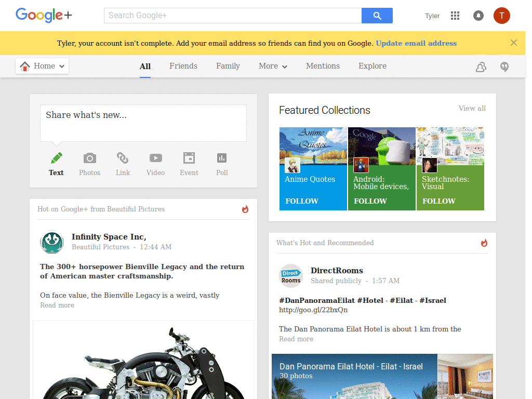532x399 pixels.
Task: Click Read more on the Bienville Legacy post
Action: click(57, 305)
